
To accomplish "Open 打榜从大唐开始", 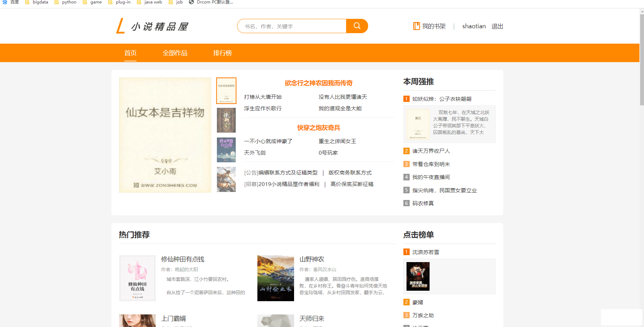I will pyautogui.click(x=263, y=97).
